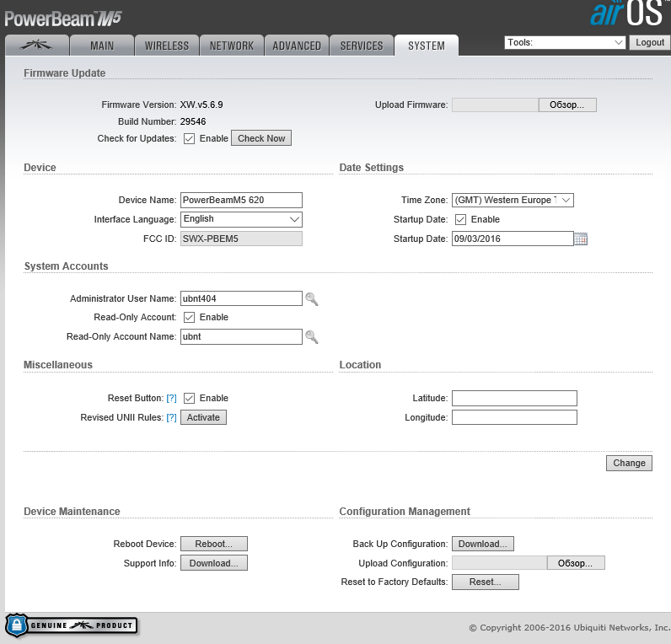Switch to the WIRELESS tab
The height and width of the screenshot is (644, 671).
point(167,46)
